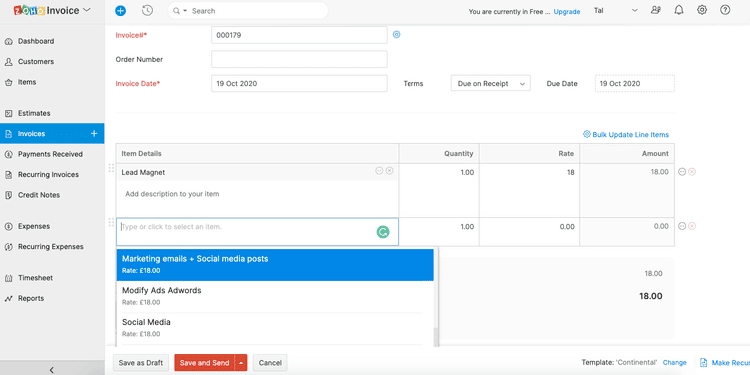Click Save and Send
Viewport: 750px width, 375px height.
pyautogui.click(x=204, y=363)
